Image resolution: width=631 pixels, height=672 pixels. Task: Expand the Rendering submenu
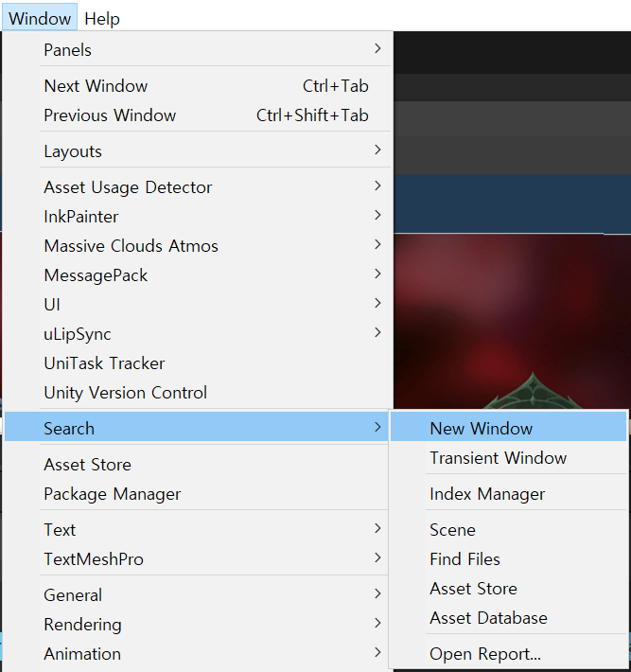[x=197, y=625]
